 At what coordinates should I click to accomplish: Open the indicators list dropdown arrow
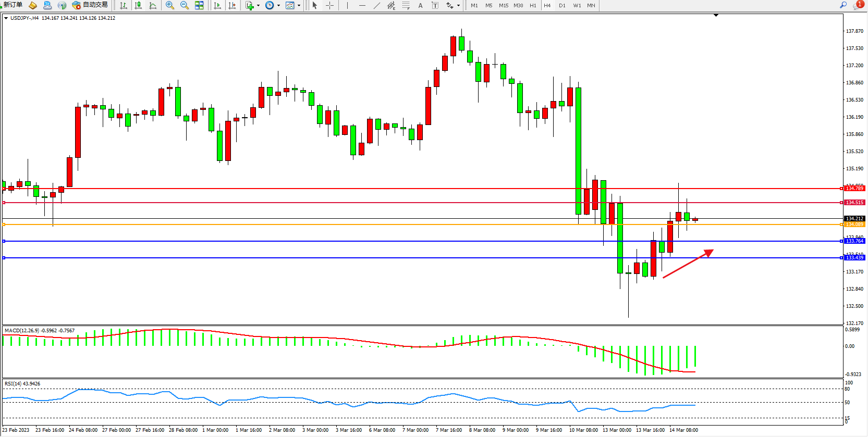(258, 6)
